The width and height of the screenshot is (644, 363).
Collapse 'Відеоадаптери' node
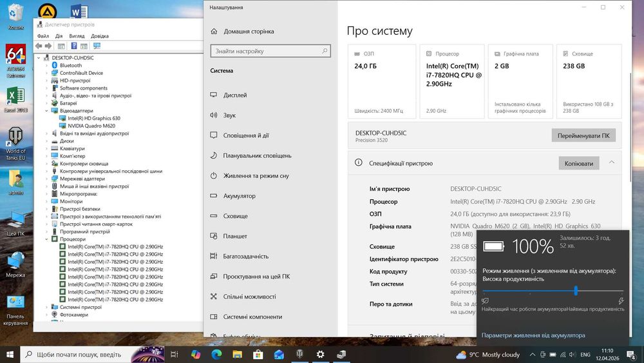click(46, 111)
